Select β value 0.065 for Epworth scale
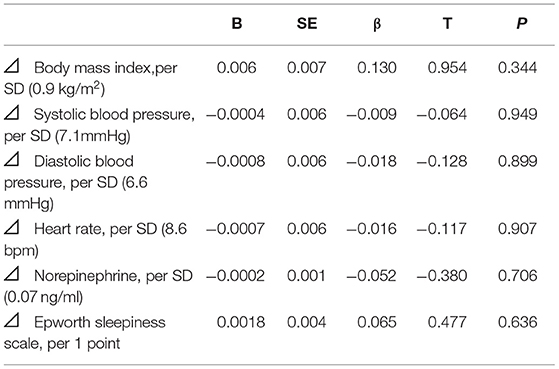 pyautogui.click(x=377, y=322)
